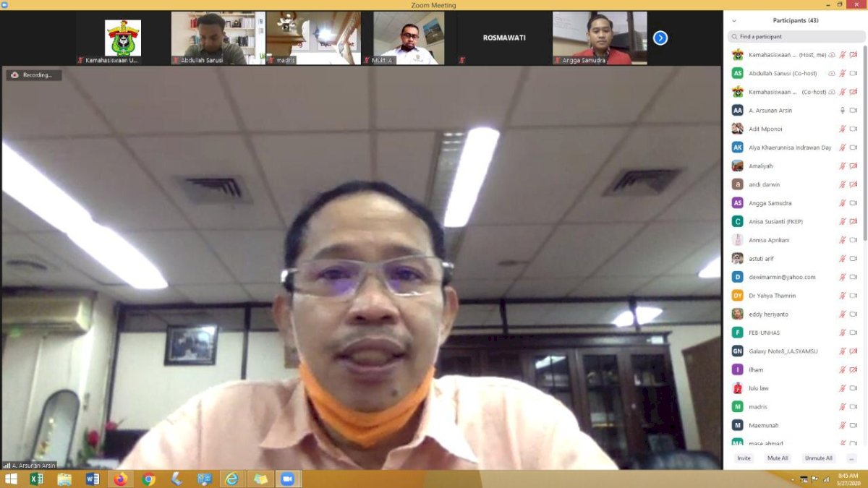Viewport: 868px width, 488px height.
Task: Click the muted mic icon for Anisa Susianti (FKEP)
Action: [843, 222]
